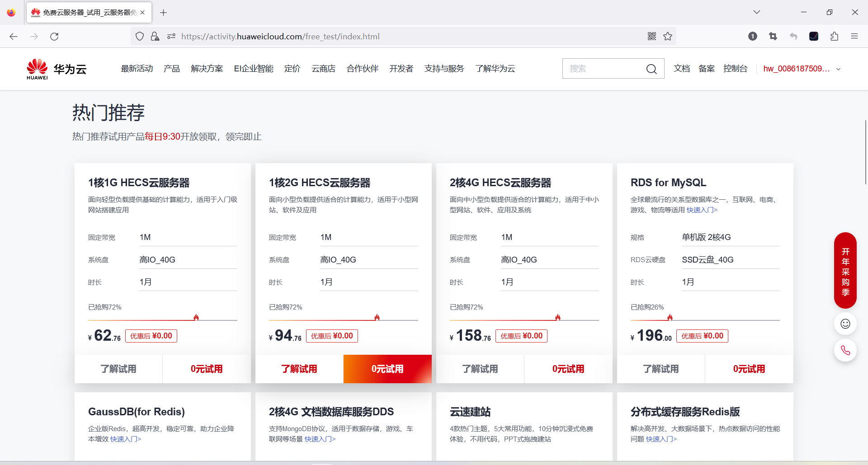This screenshot has height=465, width=868.
Task: Click the screenshot crop icon in toolbar
Action: click(x=773, y=36)
